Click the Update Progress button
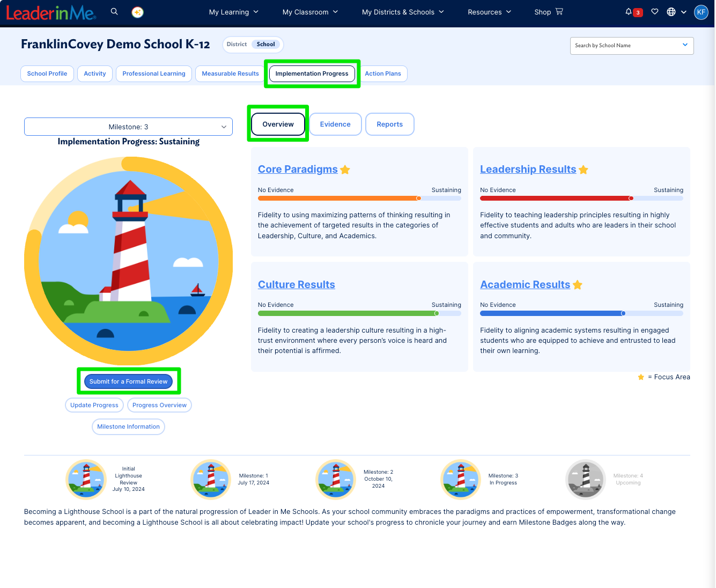This screenshot has height=588, width=716. coord(94,405)
